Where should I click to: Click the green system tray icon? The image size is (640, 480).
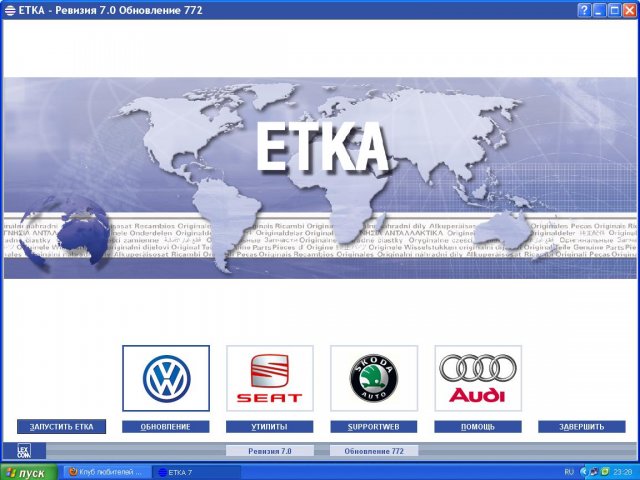(605, 472)
